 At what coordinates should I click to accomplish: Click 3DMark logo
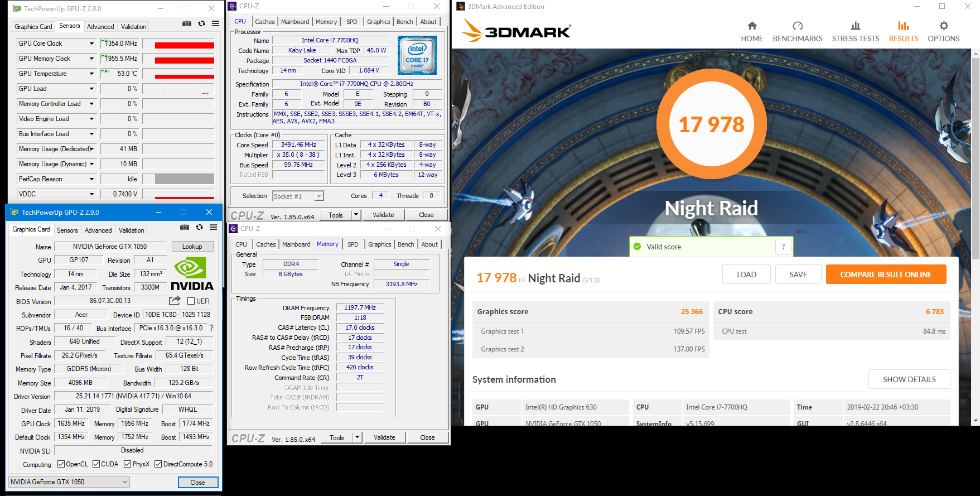[516, 31]
